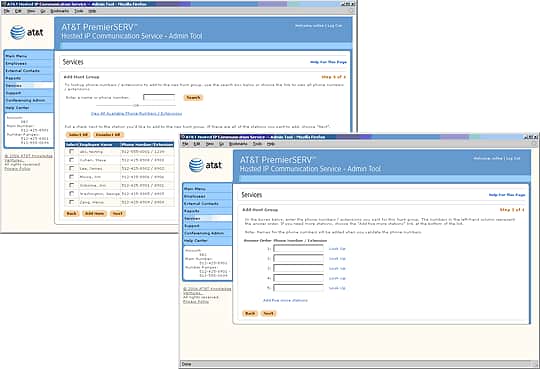This screenshot has width=540, height=369.
Task: Click Add five more stations link
Action: 285,300
